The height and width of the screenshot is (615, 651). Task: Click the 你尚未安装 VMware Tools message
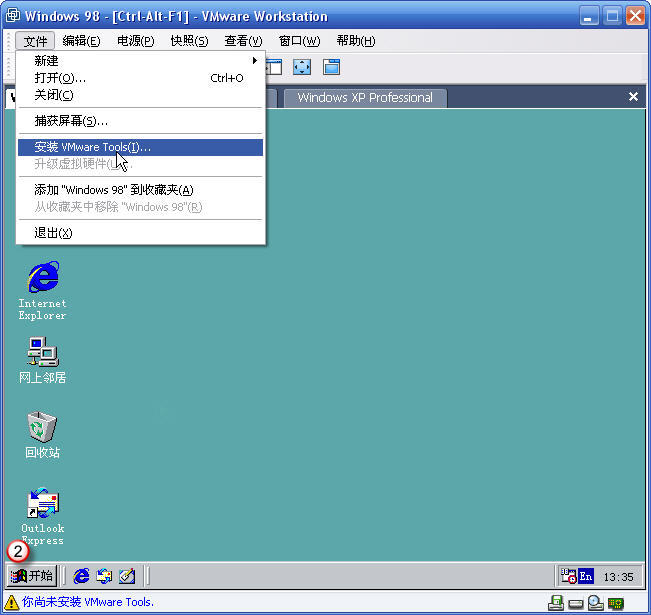(x=88, y=602)
